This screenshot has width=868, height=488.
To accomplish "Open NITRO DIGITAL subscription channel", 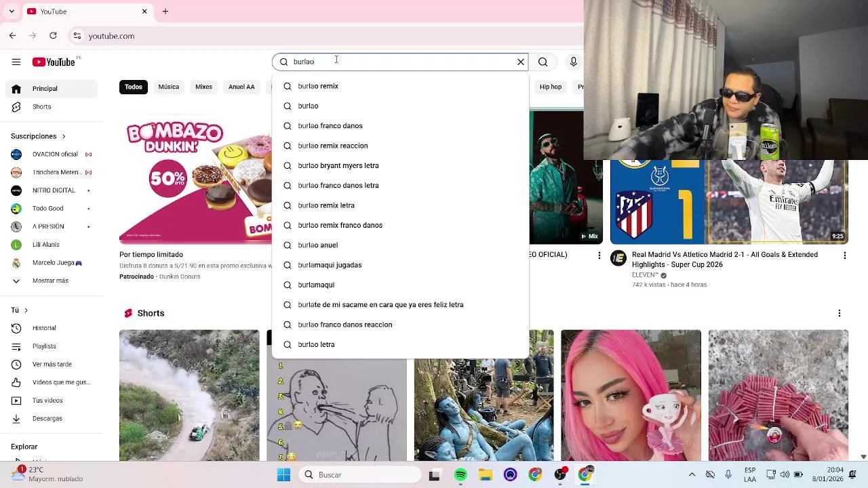I will click(53, 190).
